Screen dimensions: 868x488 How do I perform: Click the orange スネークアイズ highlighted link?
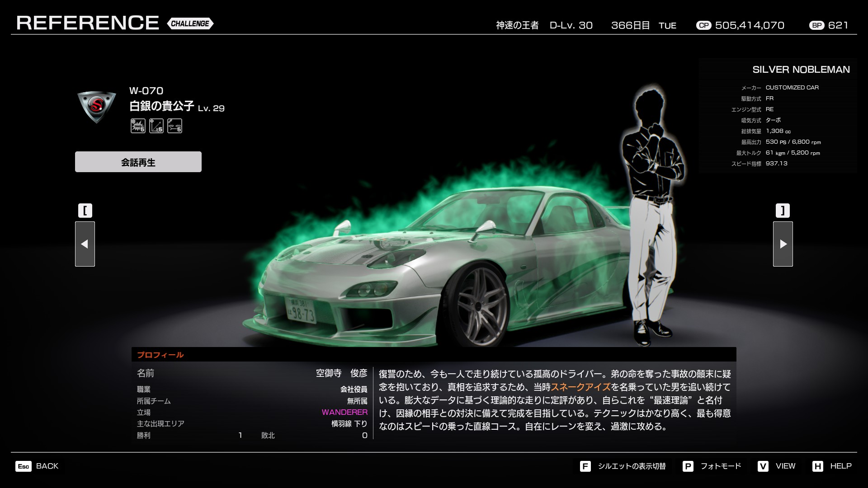point(580,387)
